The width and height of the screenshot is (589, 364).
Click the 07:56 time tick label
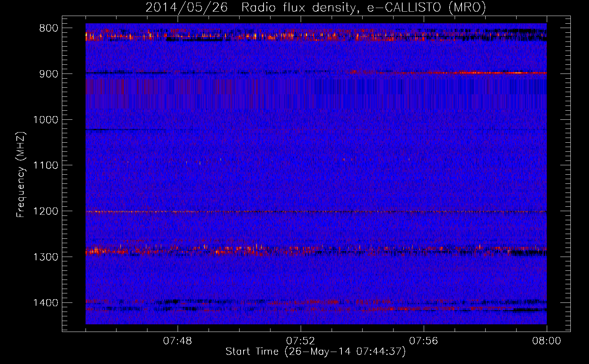[x=424, y=341]
